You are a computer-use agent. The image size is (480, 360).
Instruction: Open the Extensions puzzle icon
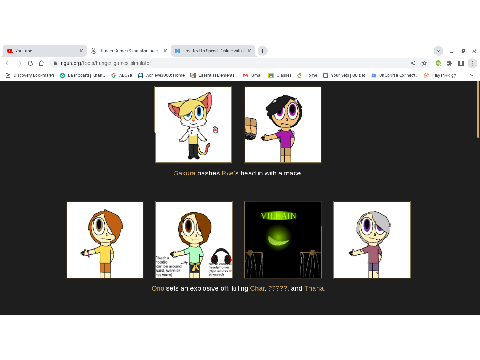[449, 63]
